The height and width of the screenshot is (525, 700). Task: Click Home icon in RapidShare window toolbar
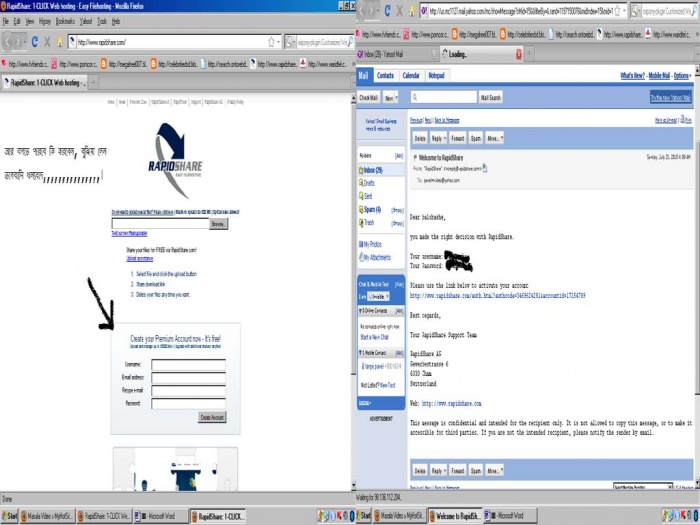(x=60, y=42)
